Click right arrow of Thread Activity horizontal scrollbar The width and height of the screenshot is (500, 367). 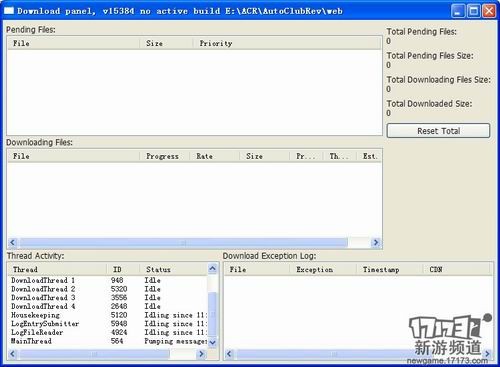pos(201,354)
